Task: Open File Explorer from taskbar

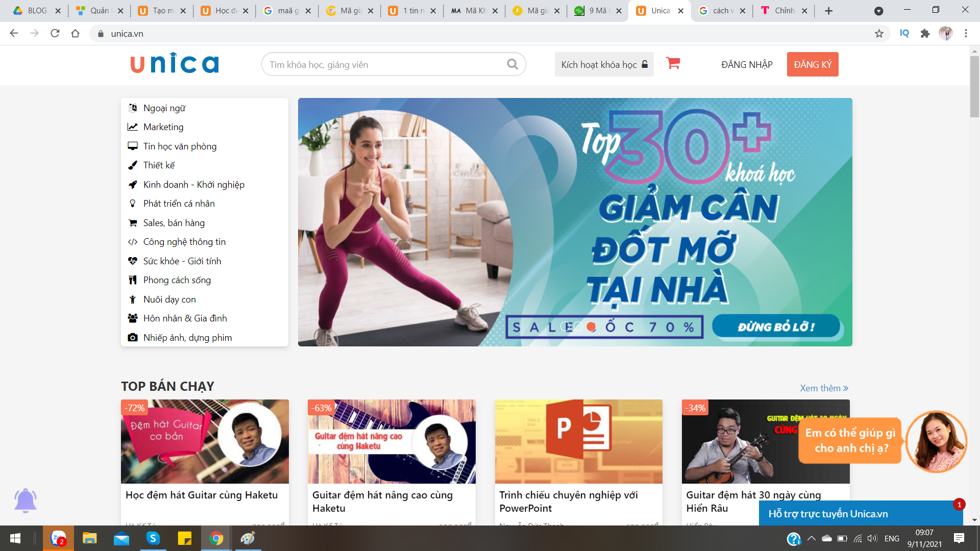Action: point(90,538)
